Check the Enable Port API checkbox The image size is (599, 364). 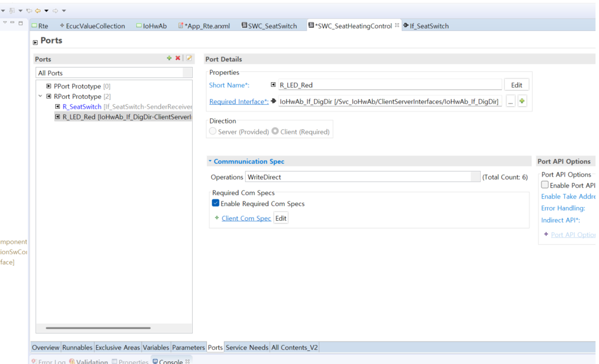point(545,185)
